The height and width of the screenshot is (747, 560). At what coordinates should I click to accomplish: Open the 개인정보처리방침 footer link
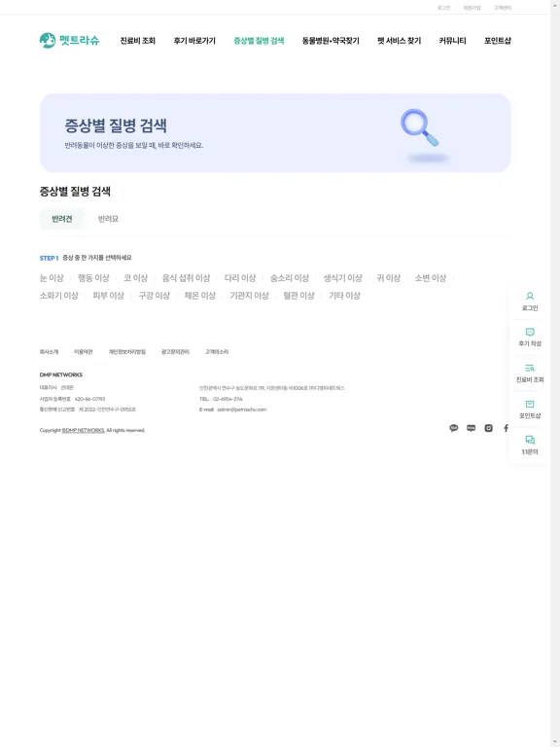127,352
